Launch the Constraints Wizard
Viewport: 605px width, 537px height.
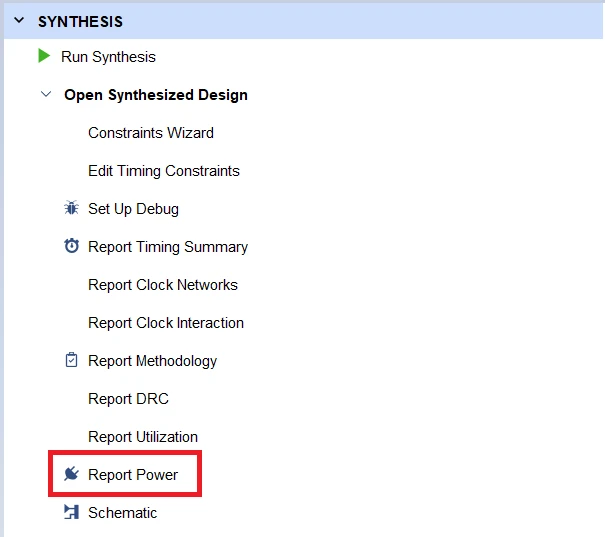pyautogui.click(x=151, y=133)
